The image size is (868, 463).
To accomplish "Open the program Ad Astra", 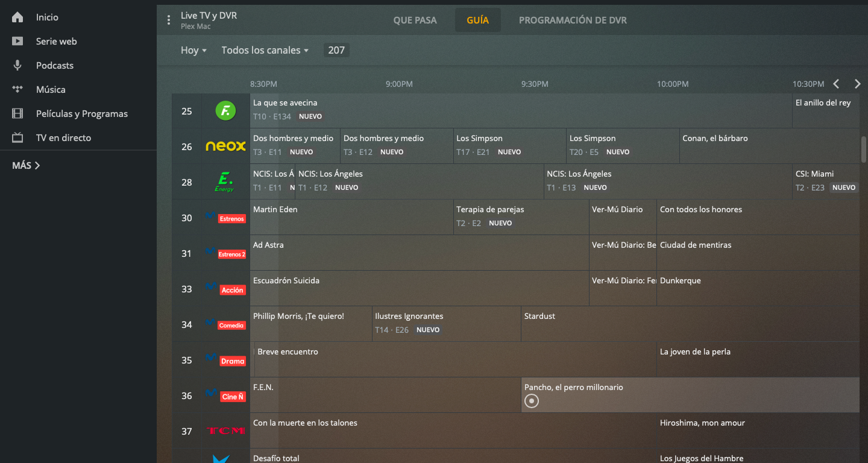I will point(268,245).
